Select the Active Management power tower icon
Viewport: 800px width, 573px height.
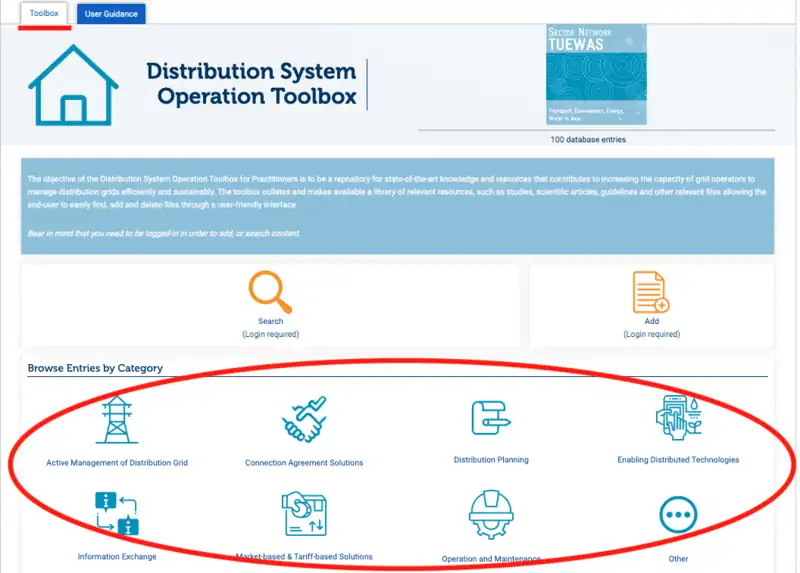[117, 420]
